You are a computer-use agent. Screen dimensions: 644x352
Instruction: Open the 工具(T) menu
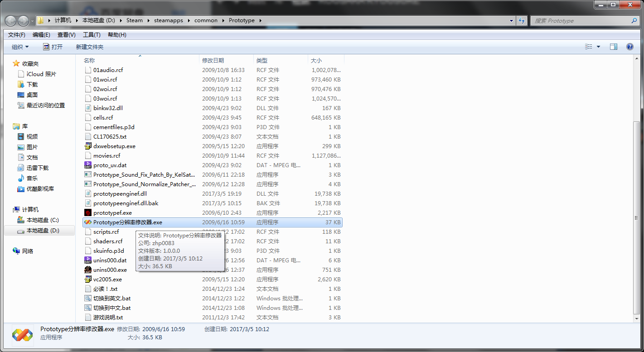pos(92,35)
